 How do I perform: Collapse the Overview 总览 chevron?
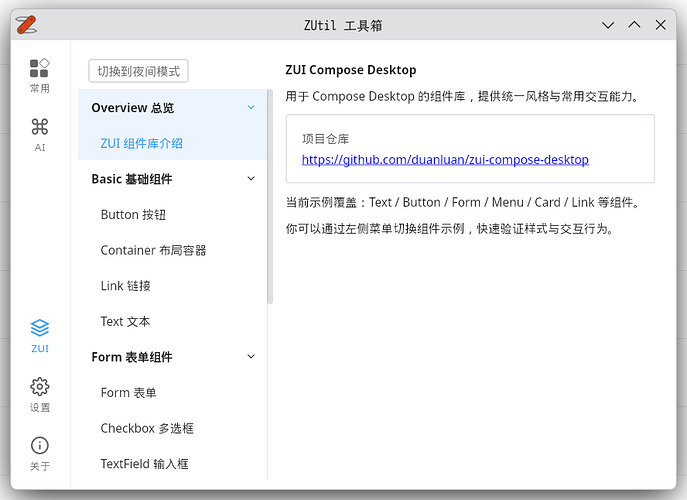click(251, 107)
